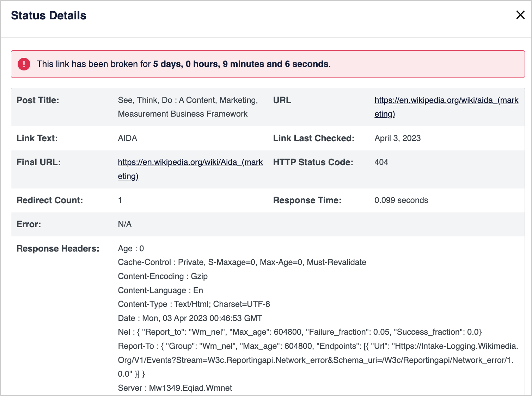Select the post title 'See, Think, Do' text
This screenshot has height=396, width=532.
[x=145, y=100]
